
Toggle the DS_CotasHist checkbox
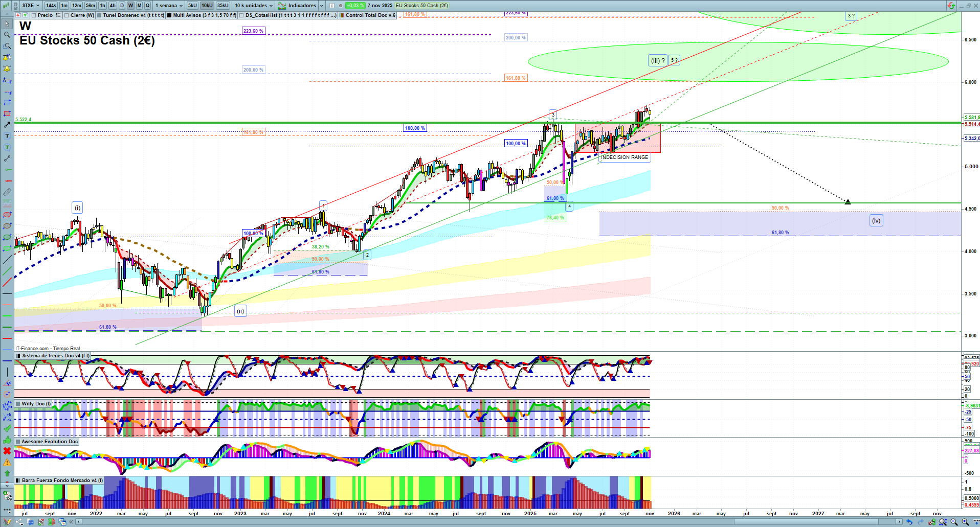tap(241, 15)
